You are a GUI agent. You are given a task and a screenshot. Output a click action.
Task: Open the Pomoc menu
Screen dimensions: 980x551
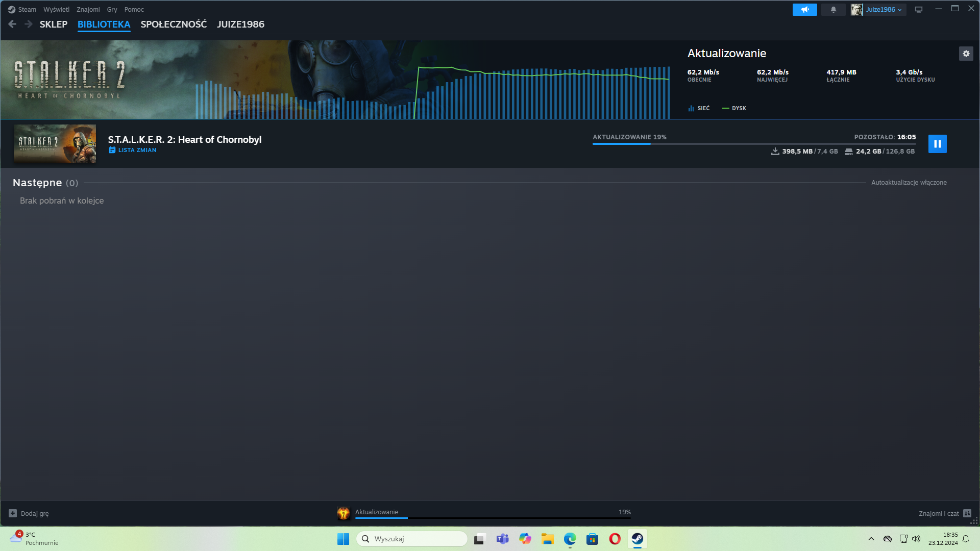134,10
